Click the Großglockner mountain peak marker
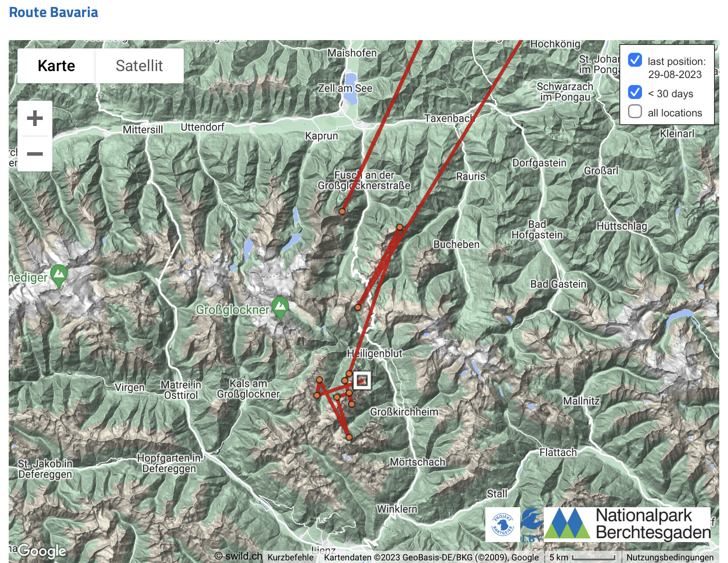This screenshot has width=728, height=563. [x=280, y=308]
